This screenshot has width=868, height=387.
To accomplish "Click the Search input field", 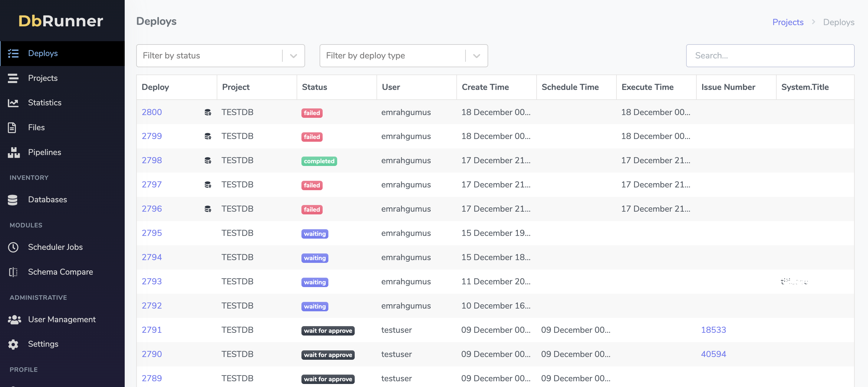I will click(x=770, y=56).
